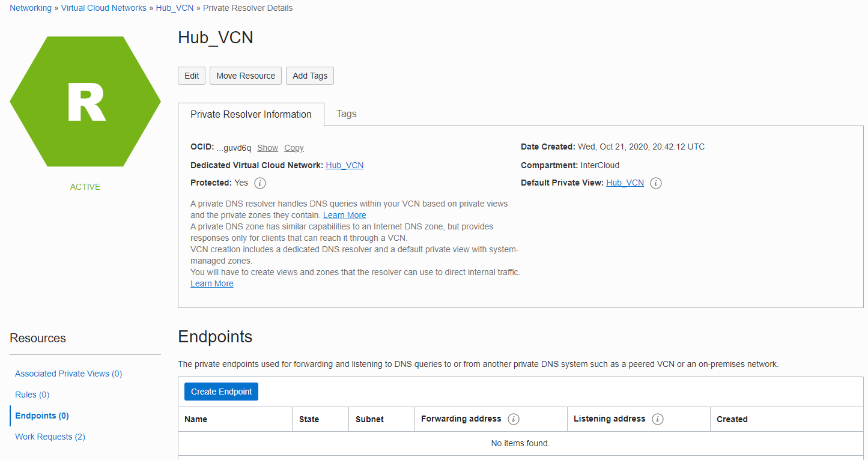Select the Private Resolver Information tab
Screen dimensions: 868x460
(251, 115)
